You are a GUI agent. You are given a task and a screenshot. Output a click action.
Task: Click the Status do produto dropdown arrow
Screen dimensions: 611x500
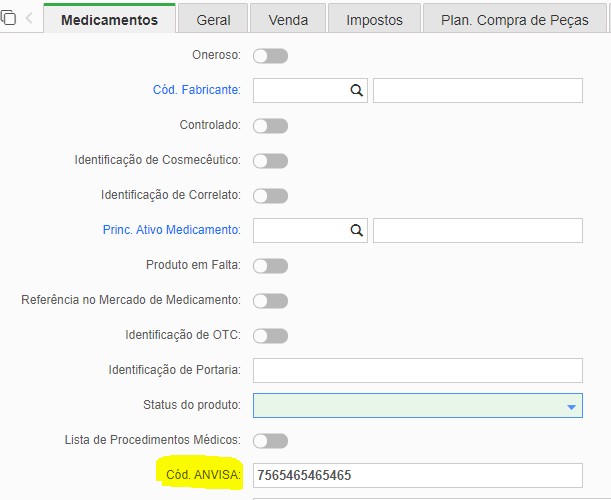coord(571,407)
